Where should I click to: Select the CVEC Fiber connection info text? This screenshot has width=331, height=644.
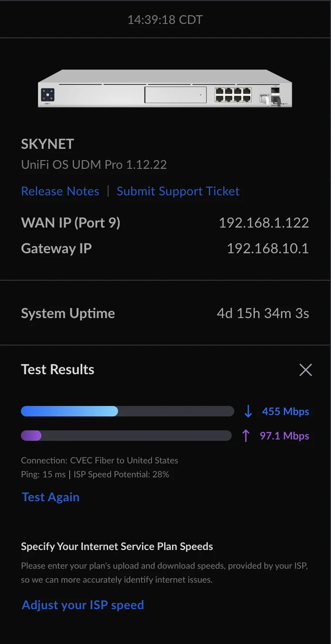[100, 460]
